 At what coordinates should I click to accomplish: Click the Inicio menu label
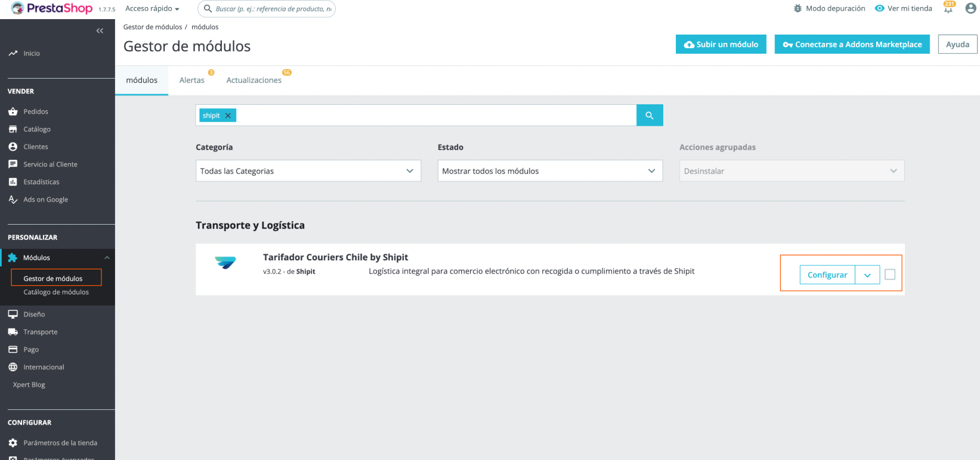click(x=32, y=54)
